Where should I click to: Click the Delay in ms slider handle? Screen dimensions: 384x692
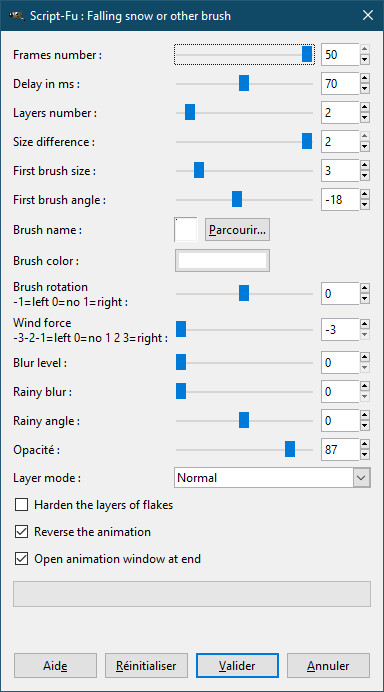[x=244, y=83]
